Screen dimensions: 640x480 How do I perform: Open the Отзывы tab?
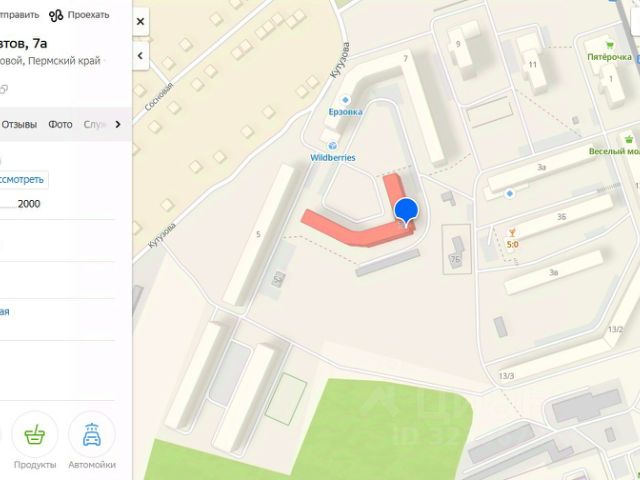[x=19, y=124]
